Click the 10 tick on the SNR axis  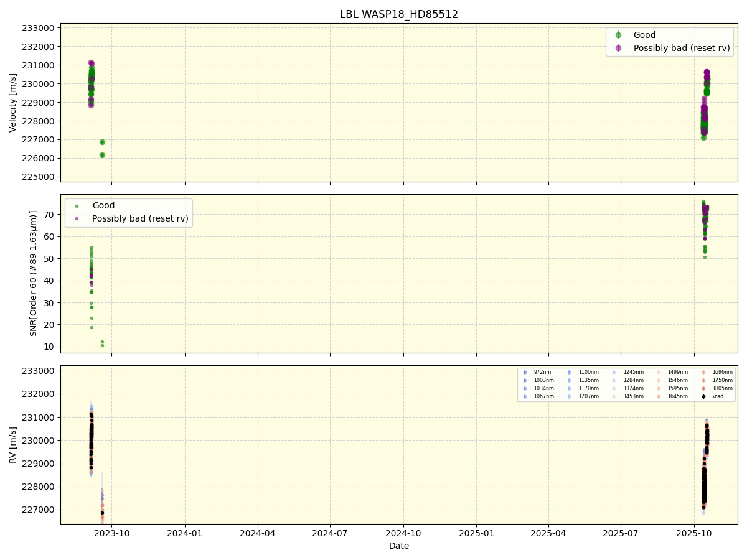50,347
